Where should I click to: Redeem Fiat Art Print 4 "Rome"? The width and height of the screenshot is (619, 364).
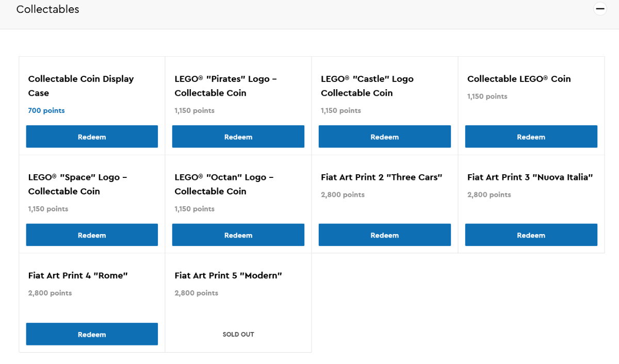[x=92, y=334]
